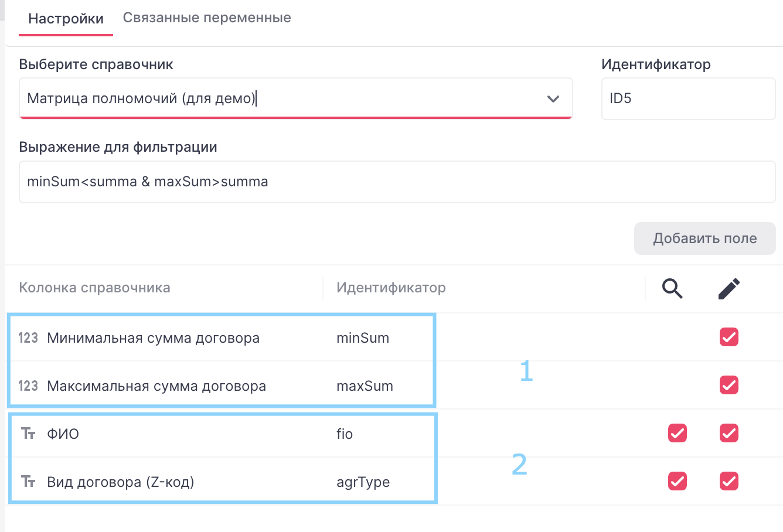Switch to Связанные переменные tab
This screenshot has height=532, width=783.
[x=207, y=18]
